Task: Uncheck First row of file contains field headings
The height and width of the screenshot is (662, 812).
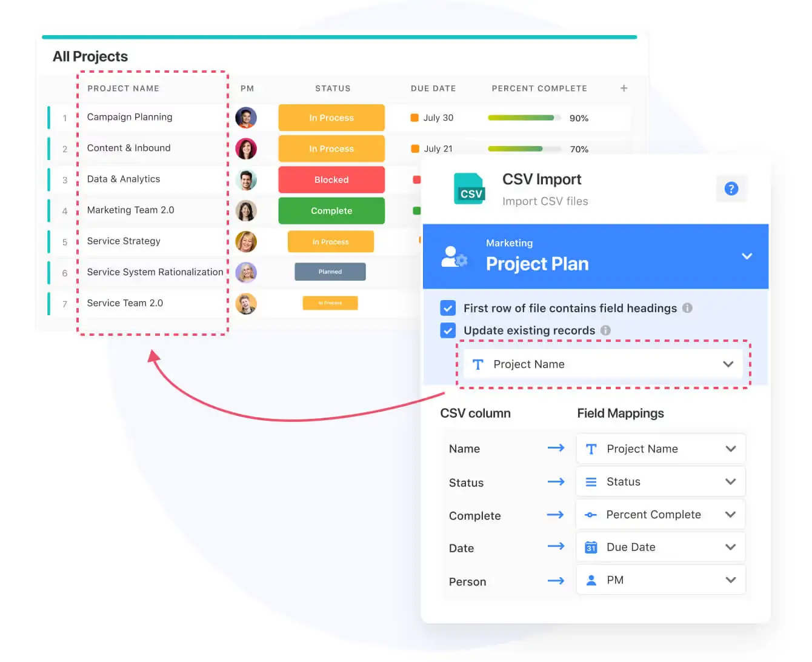Action: point(448,308)
